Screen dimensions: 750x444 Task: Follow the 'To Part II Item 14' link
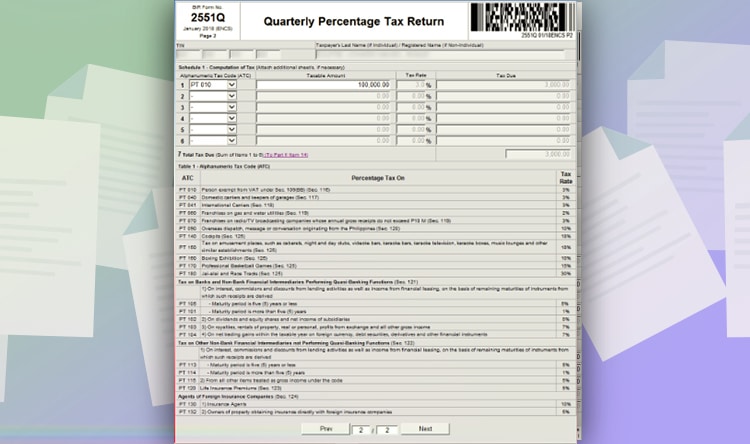pyautogui.click(x=283, y=155)
